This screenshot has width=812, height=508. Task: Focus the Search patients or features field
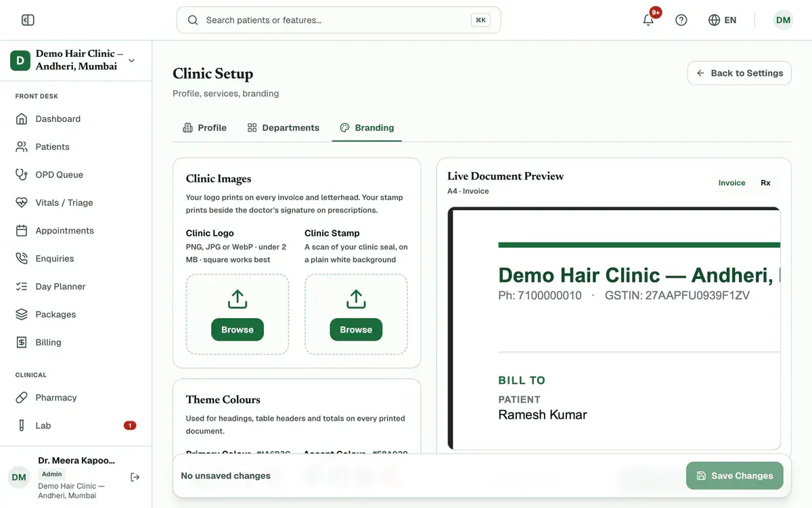[338, 20]
